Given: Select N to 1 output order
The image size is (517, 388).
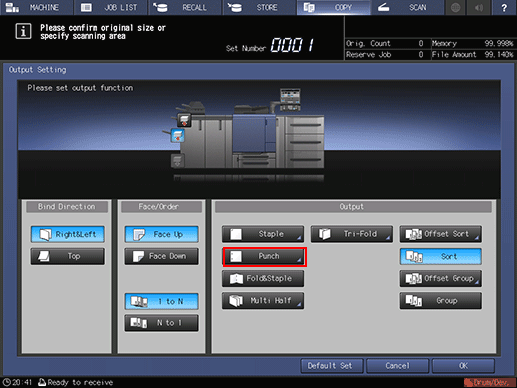Looking at the screenshot, I should pos(162,323).
